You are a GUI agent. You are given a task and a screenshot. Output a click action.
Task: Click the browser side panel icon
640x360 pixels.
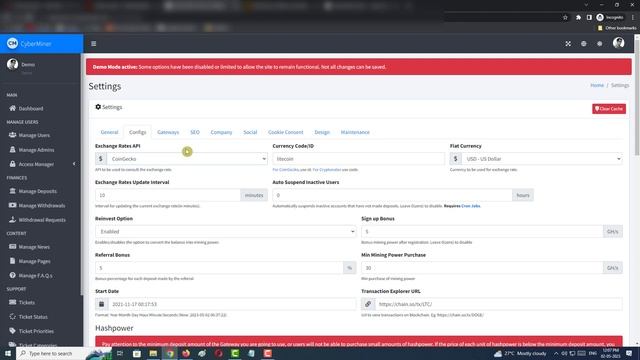tap(589, 18)
